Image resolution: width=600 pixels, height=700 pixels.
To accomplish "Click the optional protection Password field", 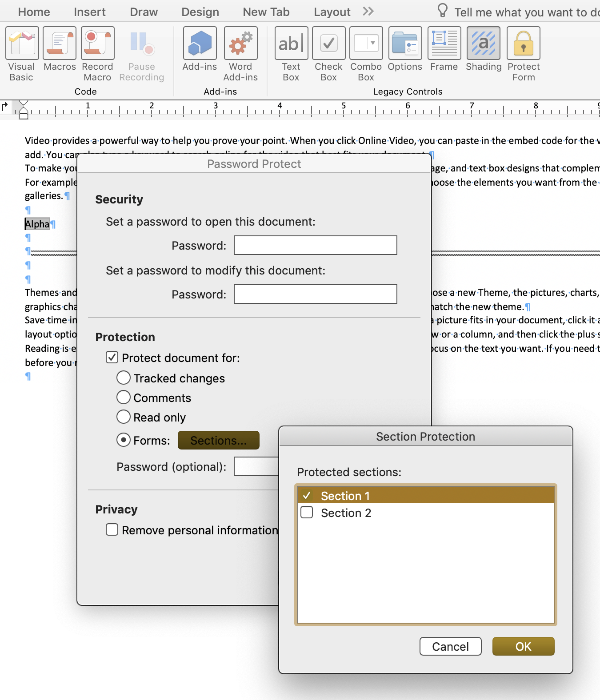I will (256, 466).
